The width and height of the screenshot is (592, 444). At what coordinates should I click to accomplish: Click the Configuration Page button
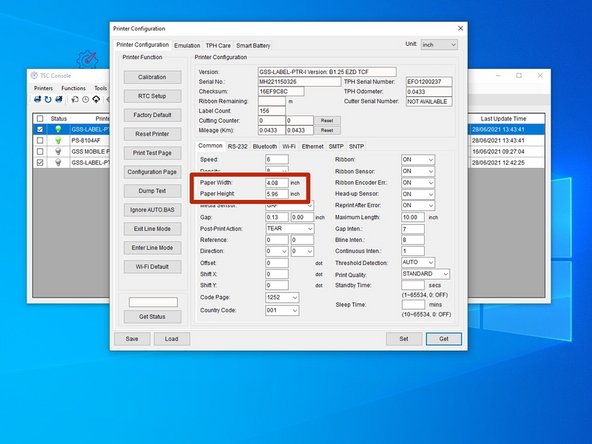click(x=152, y=172)
